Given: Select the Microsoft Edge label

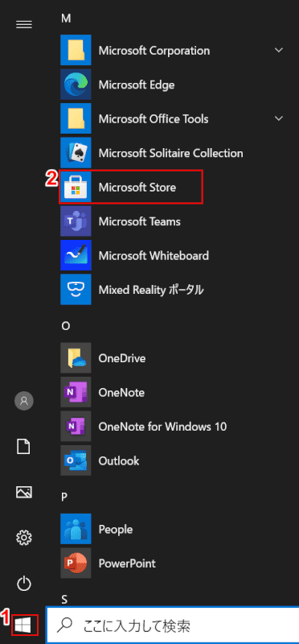Looking at the screenshot, I should pyautogui.click(x=137, y=85).
